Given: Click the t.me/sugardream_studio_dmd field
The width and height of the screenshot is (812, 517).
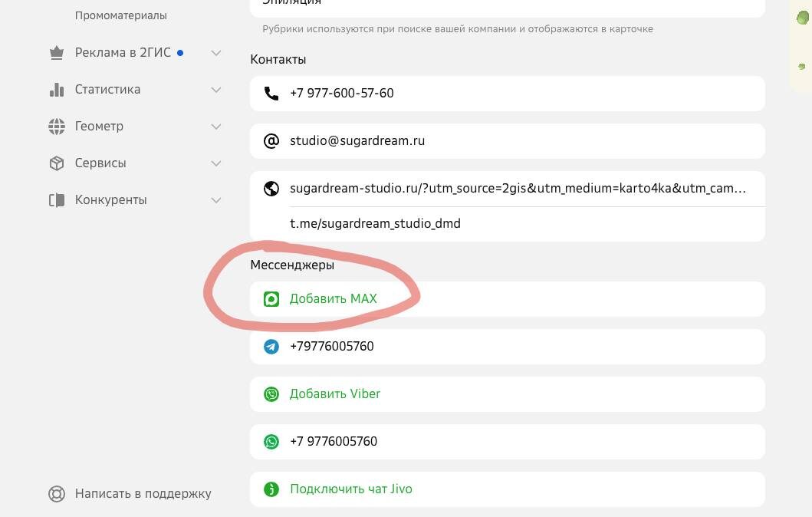Looking at the screenshot, I should (375, 224).
